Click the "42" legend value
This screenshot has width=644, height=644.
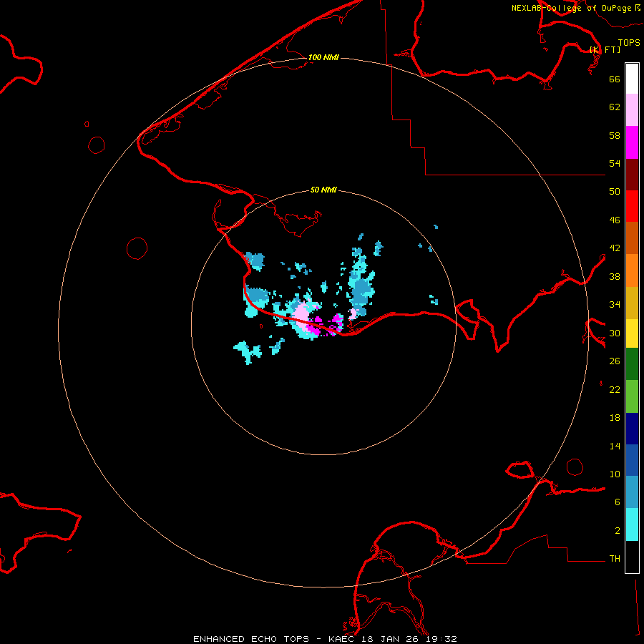(x=615, y=248)
